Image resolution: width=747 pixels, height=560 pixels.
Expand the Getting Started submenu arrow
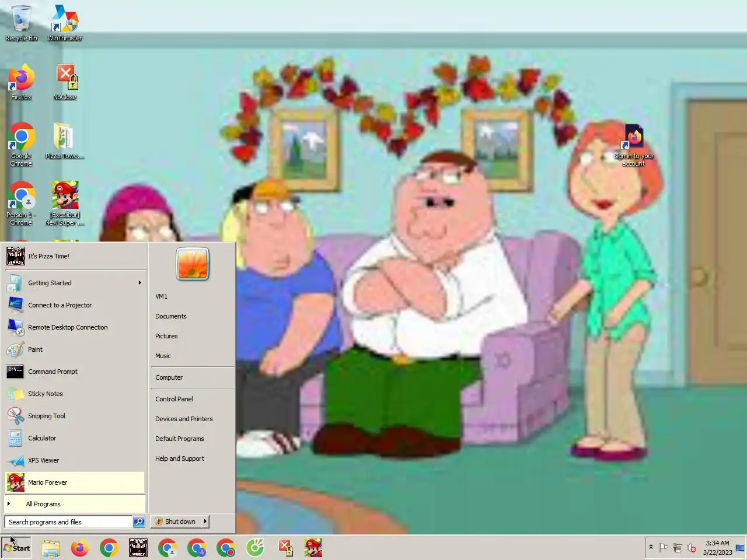click(139, 283)
